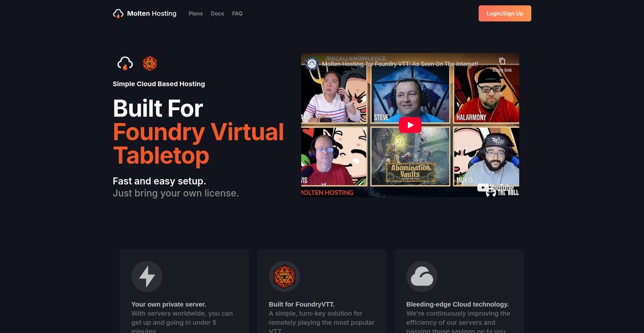Click the orange d20 dice hero icon
This screenshot has width=644, height=333.
coord(150,63)
